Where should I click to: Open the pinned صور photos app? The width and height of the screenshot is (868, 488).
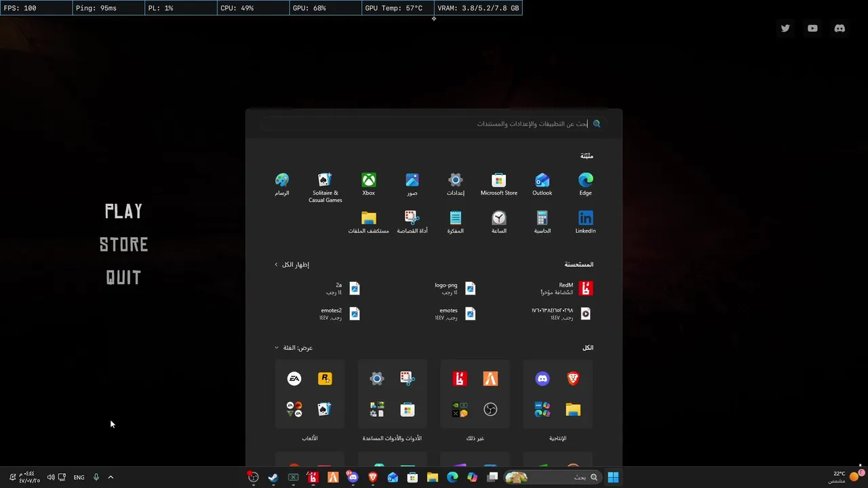tap(412, 184)
